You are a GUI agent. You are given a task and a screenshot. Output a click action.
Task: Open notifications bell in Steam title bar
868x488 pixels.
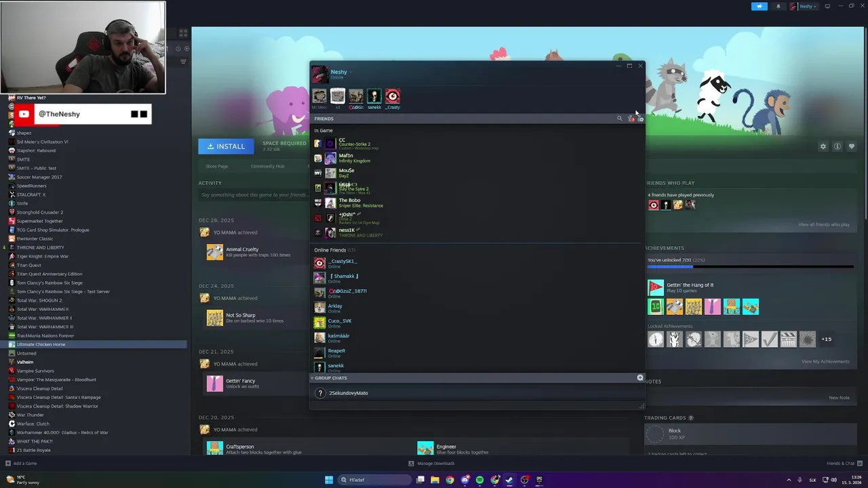778,6
